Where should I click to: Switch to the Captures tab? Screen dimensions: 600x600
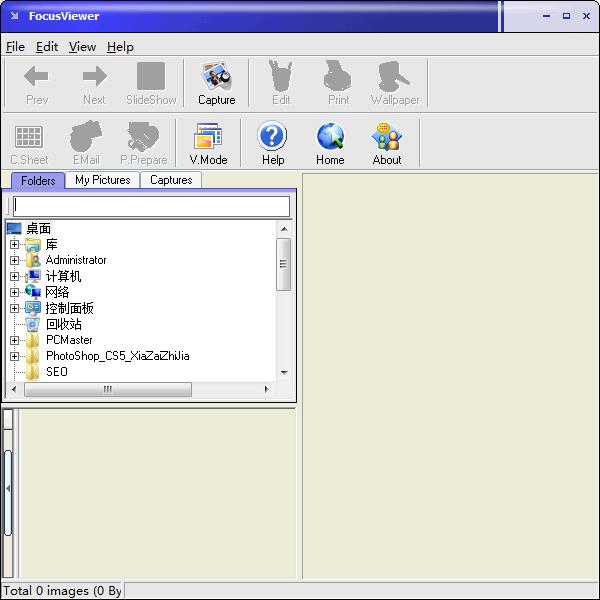click(171, 180)
